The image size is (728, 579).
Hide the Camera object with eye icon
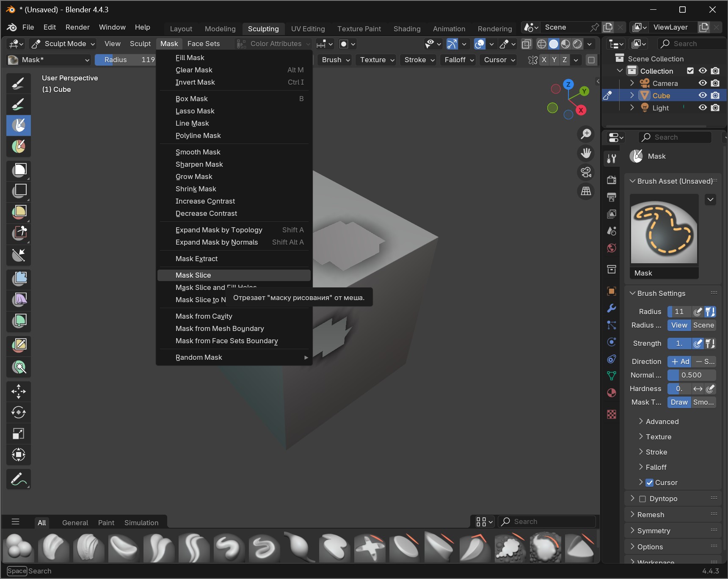pos(703,83)
